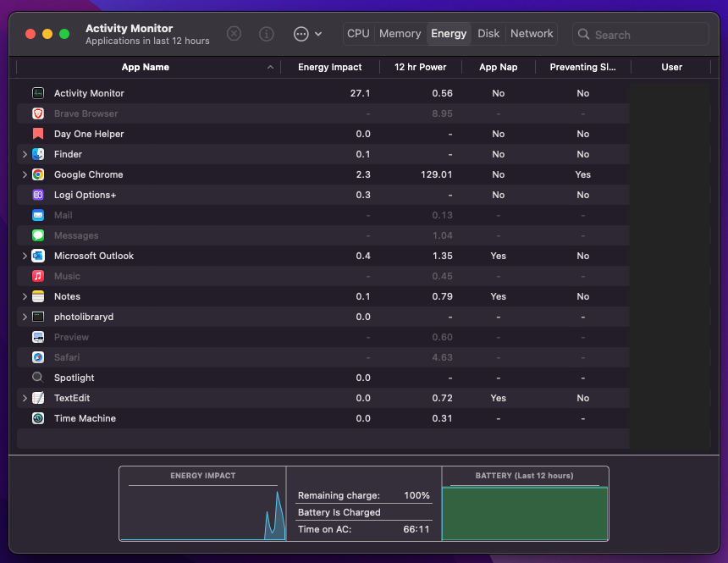Select the Time Machine clock icon
Image resolution: width=728 pixels, height=563 pixels.
pos(38,418)
